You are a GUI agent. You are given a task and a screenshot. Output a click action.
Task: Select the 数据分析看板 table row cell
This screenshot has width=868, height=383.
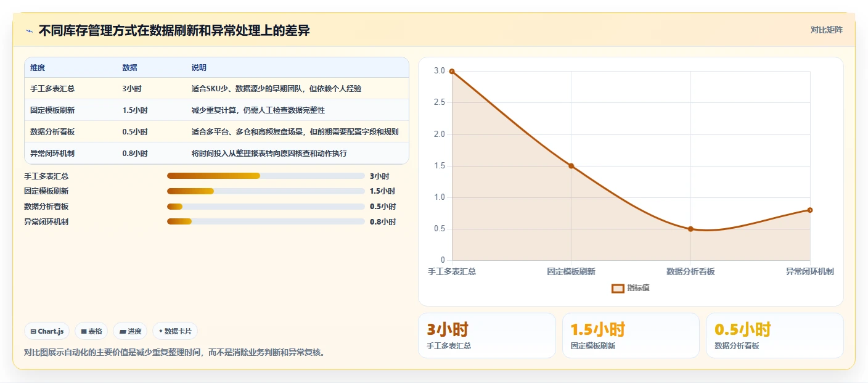pos(52,132)
